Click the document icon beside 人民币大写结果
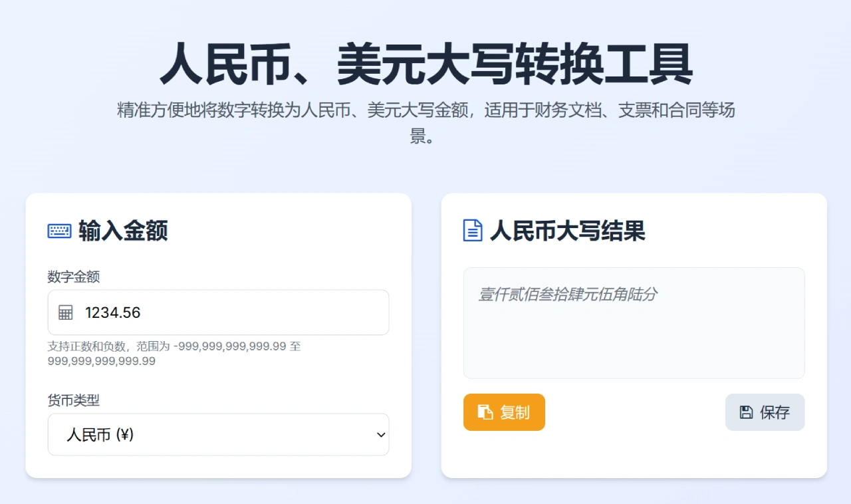Image resolution: width=851 pixels, height=504 pixels. [x=472, y=231]
